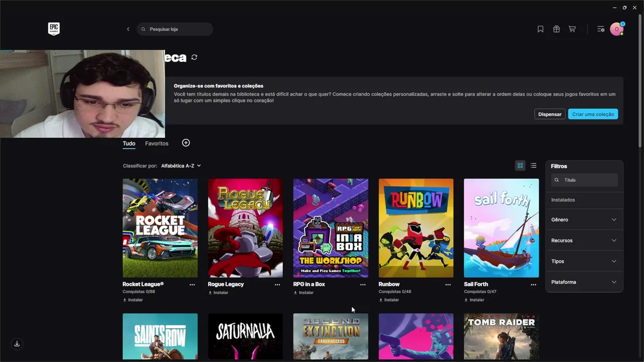Click the Sail Forth title text

[476, 284]
